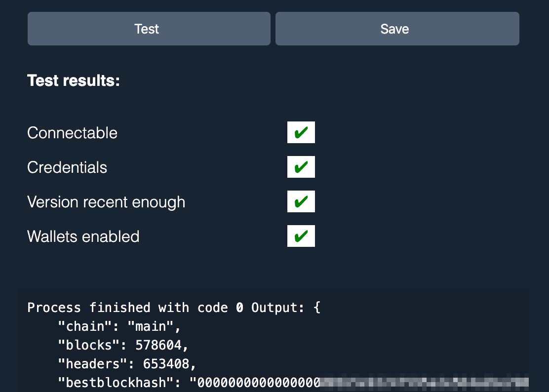This screenshot has width=549, height=392.
Task: Click the exit code 0 in output
Action: [x=239, y=308]
